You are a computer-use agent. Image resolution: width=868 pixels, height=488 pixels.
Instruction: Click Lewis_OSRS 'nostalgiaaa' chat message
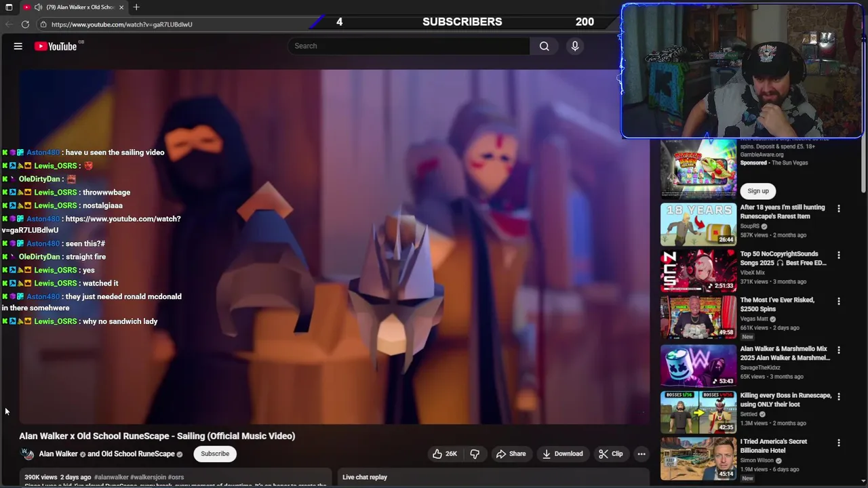[x=102, y=205]
